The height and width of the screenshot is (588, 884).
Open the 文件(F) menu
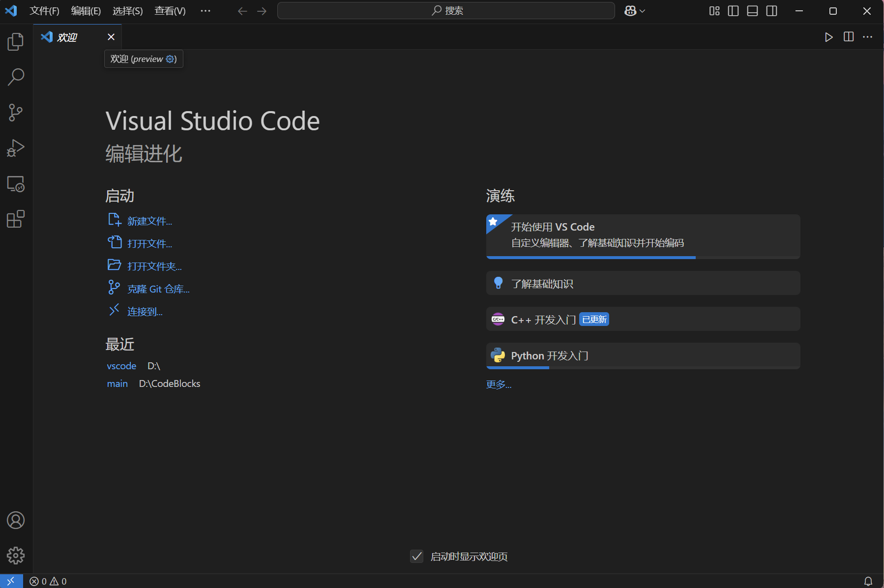click(44, 11)
